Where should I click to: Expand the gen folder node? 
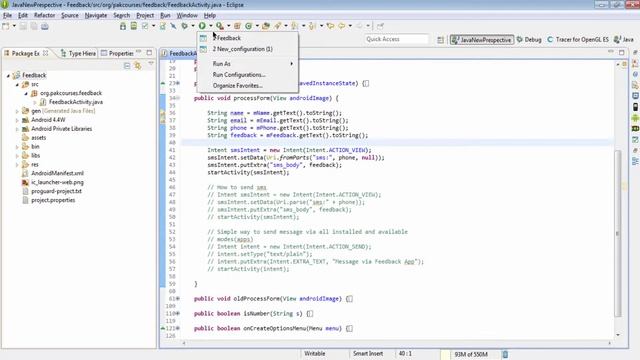tap(17, 111)
